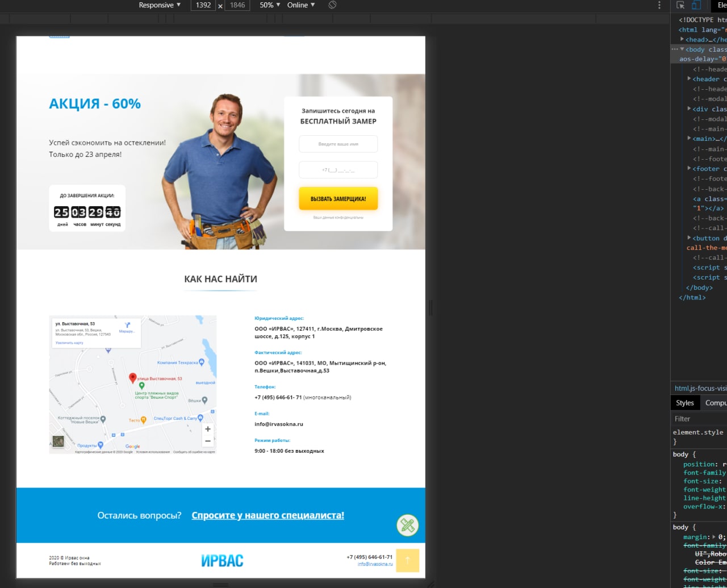Click the Условия использования map link
727x588 pixels.
click(x=153, y=452)
